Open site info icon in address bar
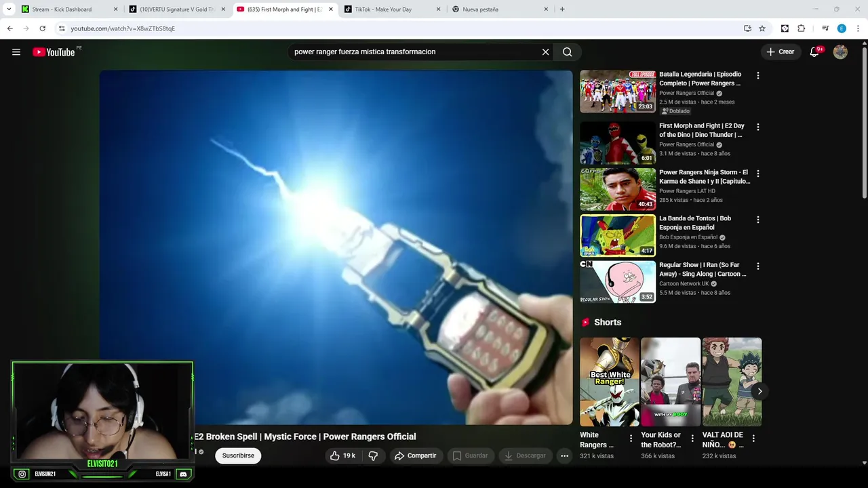868x488 pixels. click(62, 28)
